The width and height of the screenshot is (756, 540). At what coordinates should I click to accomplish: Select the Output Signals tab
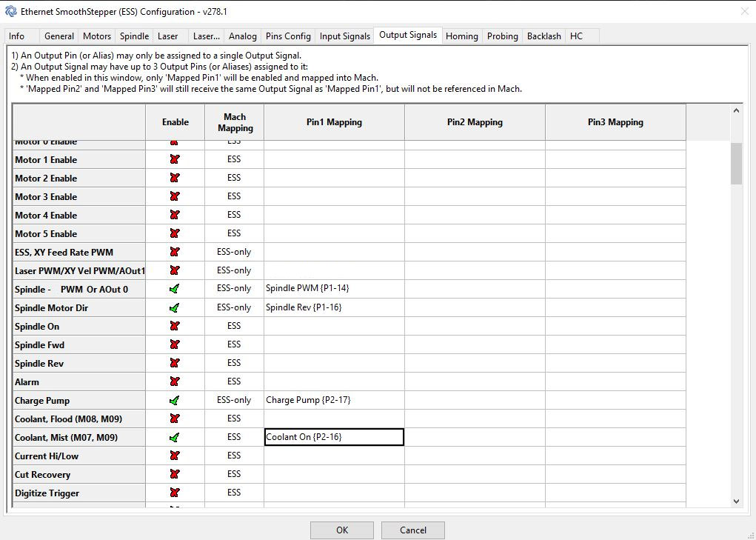click(x=408, y=35)
